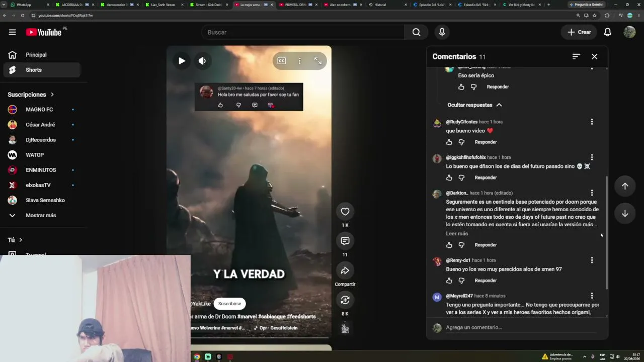644x362 pixels.
Task: Switch to the WhatsApp browser tab
Action: 30,5
